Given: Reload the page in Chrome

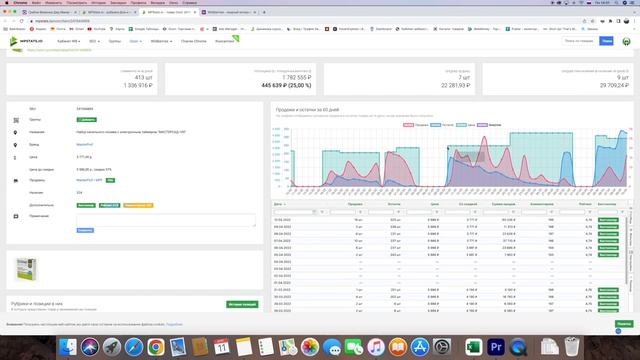Looking at the screenshot, I should 22,21.
